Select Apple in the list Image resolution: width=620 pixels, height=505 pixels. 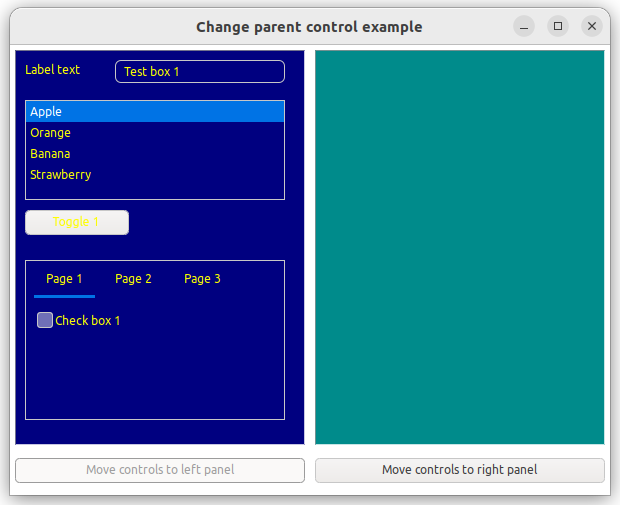click(154, 112)
